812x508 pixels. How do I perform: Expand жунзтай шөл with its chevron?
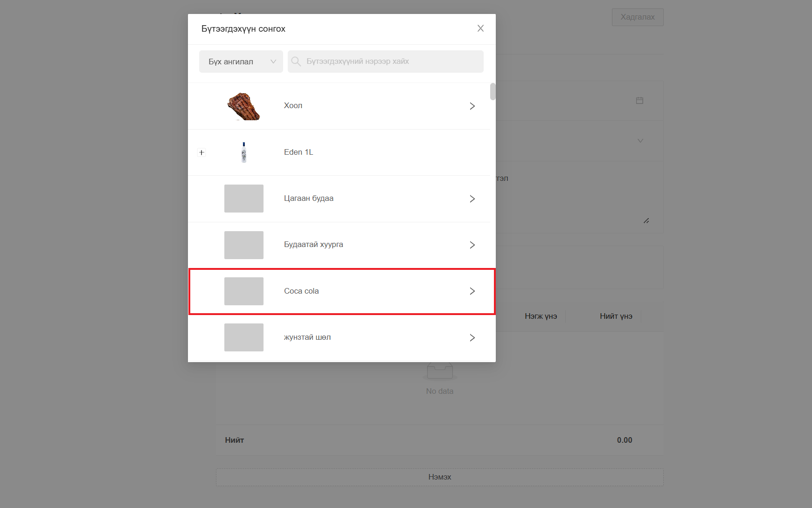pyautogui.click(x=472, y=337)
